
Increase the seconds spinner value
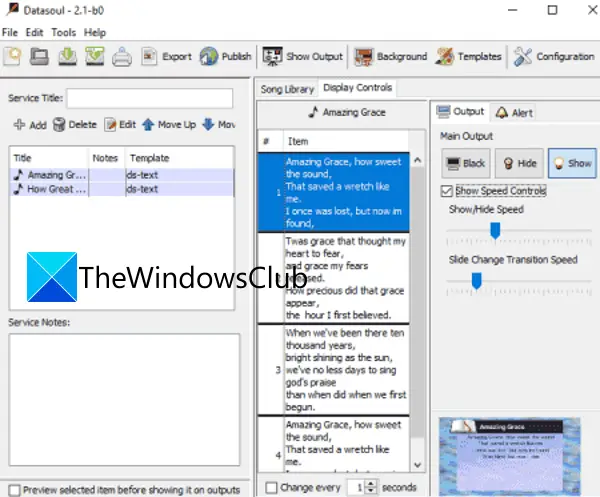(370, 484)
